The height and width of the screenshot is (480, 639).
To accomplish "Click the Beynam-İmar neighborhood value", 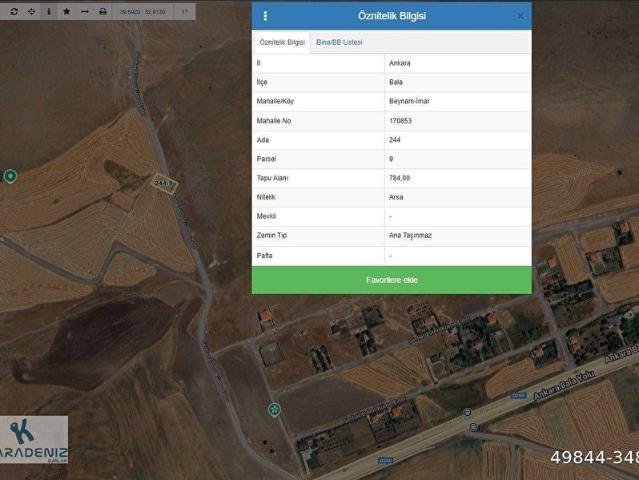I will click(x=411, y=101).
